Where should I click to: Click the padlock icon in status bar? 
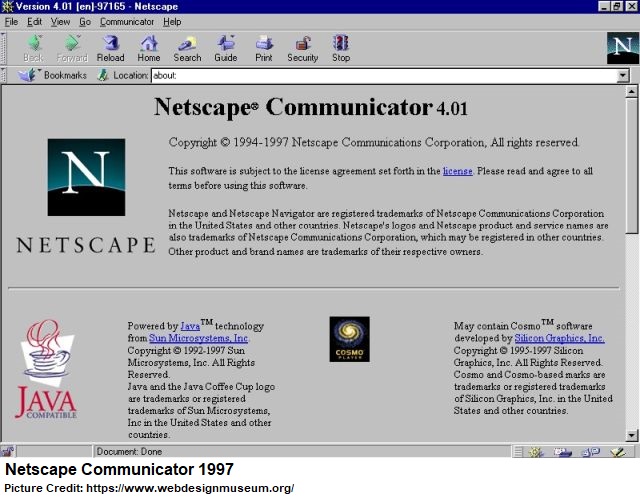point(9,452)
